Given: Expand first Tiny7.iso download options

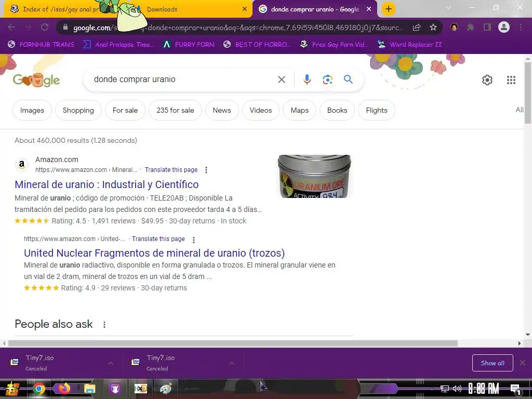Looking at the screenshot, I should 111,363.
